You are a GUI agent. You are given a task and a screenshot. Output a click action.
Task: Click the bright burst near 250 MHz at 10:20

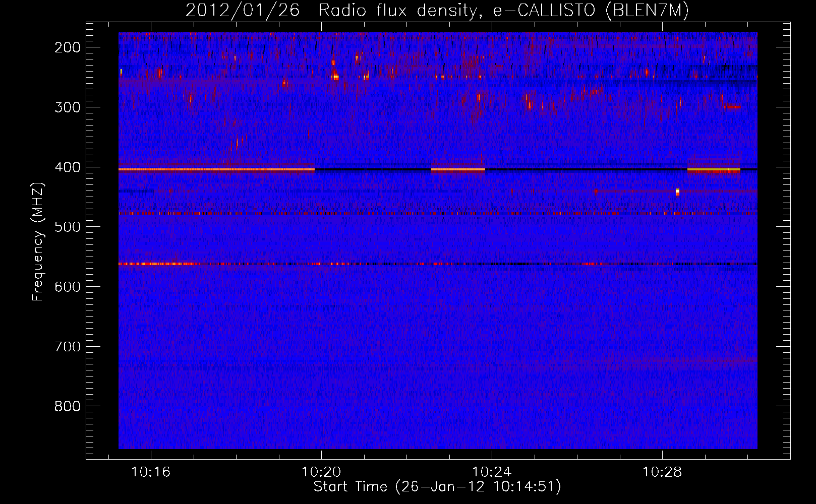335,77
